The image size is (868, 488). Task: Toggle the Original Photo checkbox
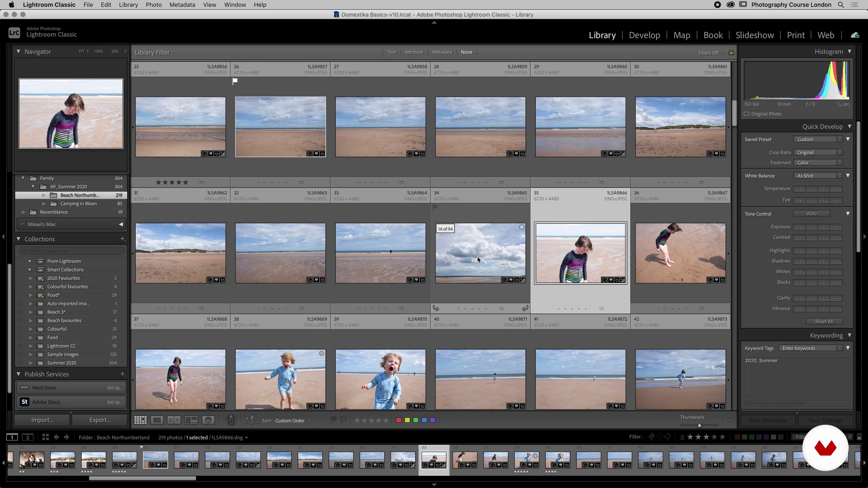click(747, 114)
